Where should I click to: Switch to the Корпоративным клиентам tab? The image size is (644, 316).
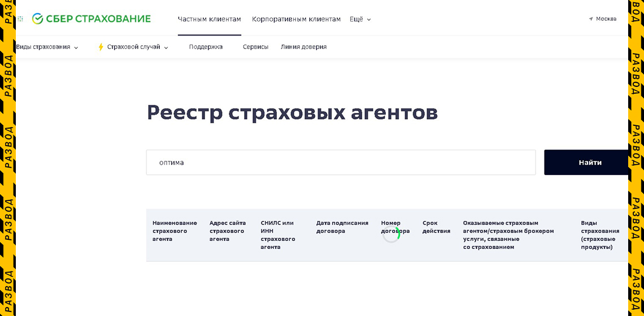click(296, 19)
